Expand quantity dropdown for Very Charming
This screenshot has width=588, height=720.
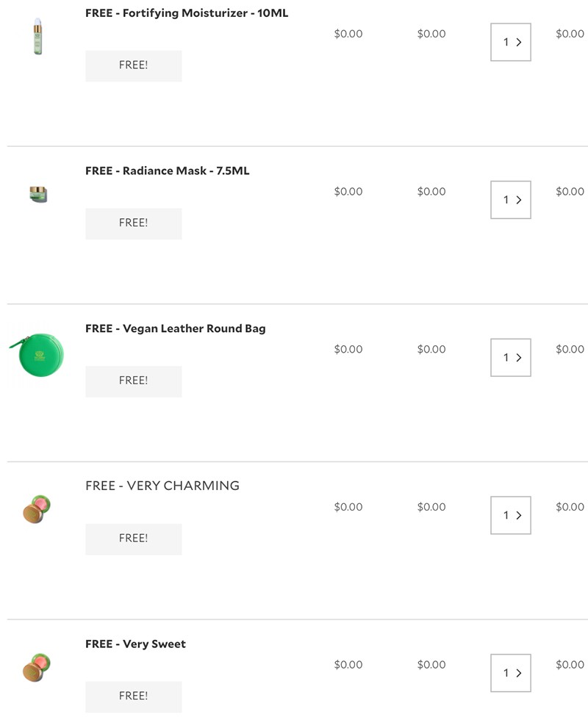tap(511, 515)
